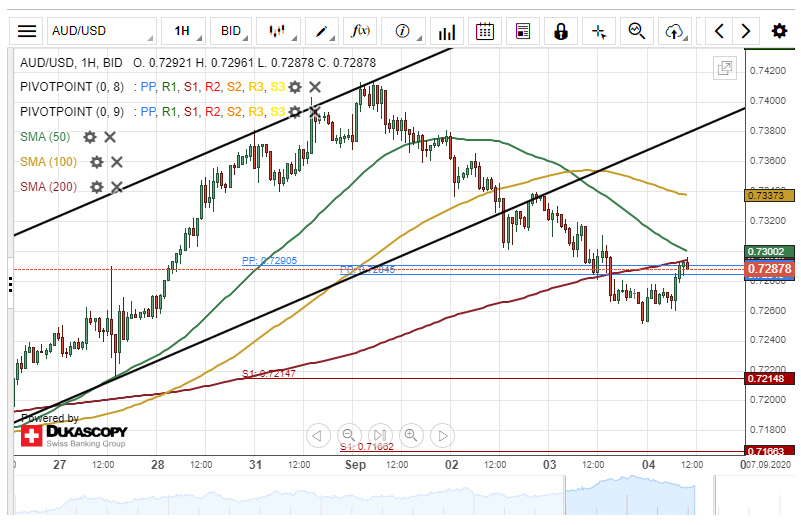The image size is (801, 525).
Task: Click the bar chart volume icon
Action: [447, 31]
